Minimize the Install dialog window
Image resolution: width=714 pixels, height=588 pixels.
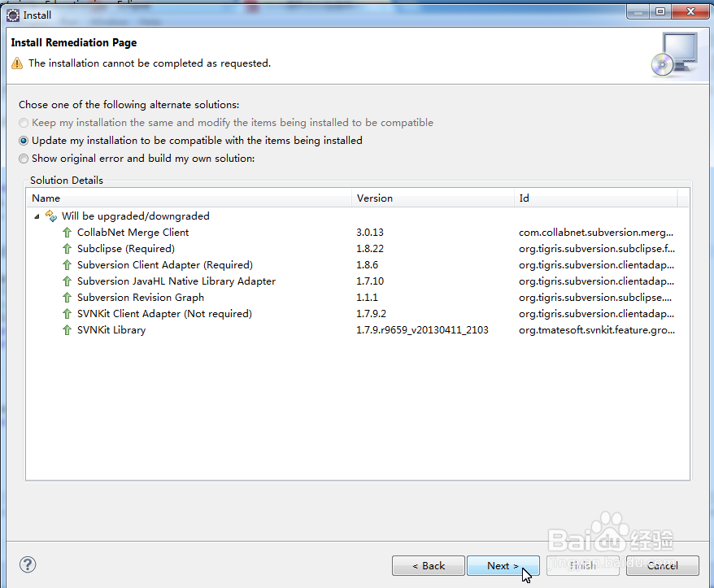(638, 12)
